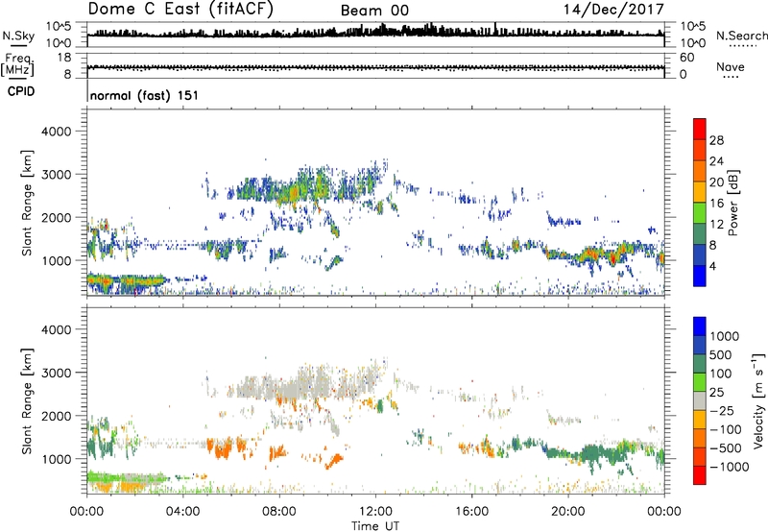This screenshot has width=768, height=532.
Task: Click the 'normal (fast) 151' text
Action: tap(145, 95)
